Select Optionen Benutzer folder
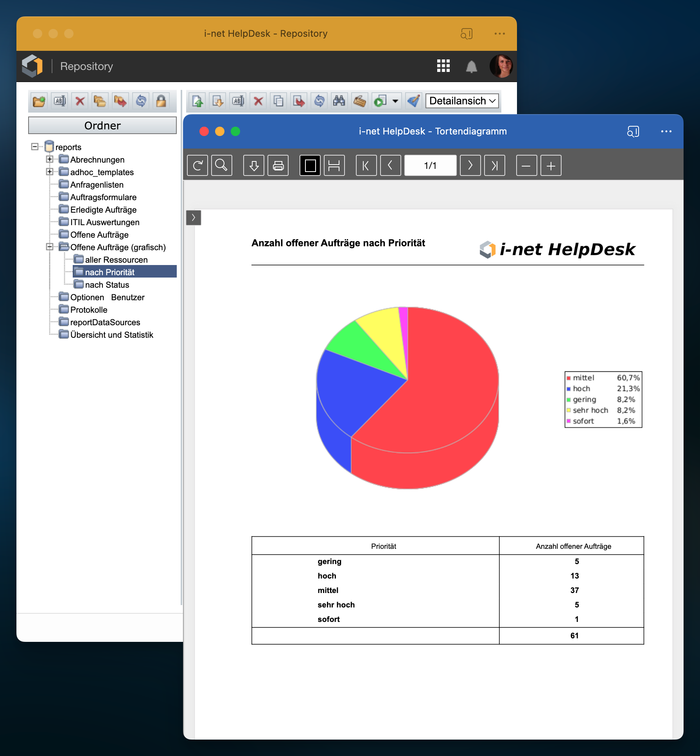 click(107, 297)
